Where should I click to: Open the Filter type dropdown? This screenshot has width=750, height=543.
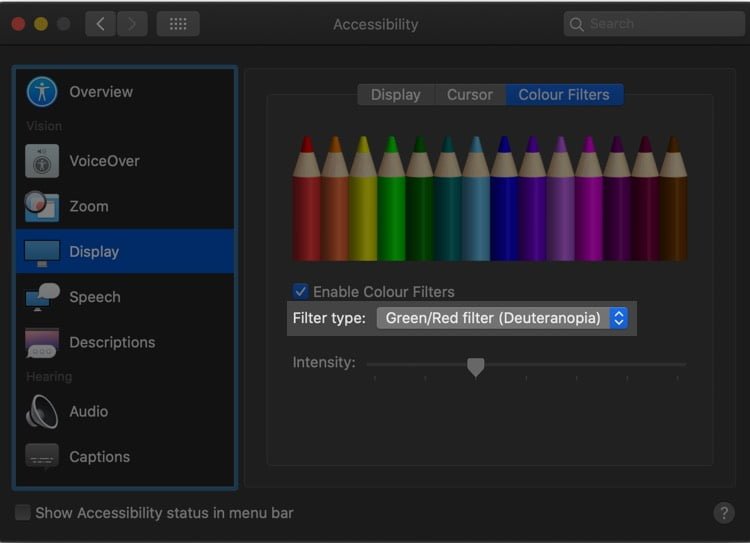tap(502, 318)
